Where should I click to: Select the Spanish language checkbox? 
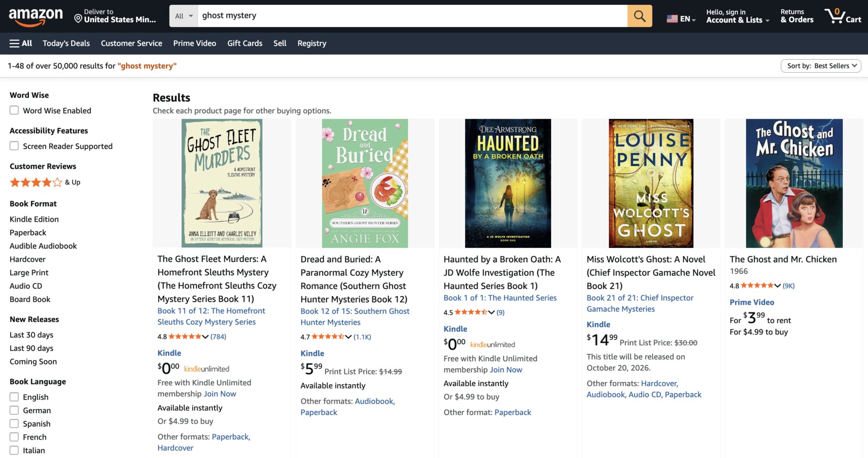14,424
